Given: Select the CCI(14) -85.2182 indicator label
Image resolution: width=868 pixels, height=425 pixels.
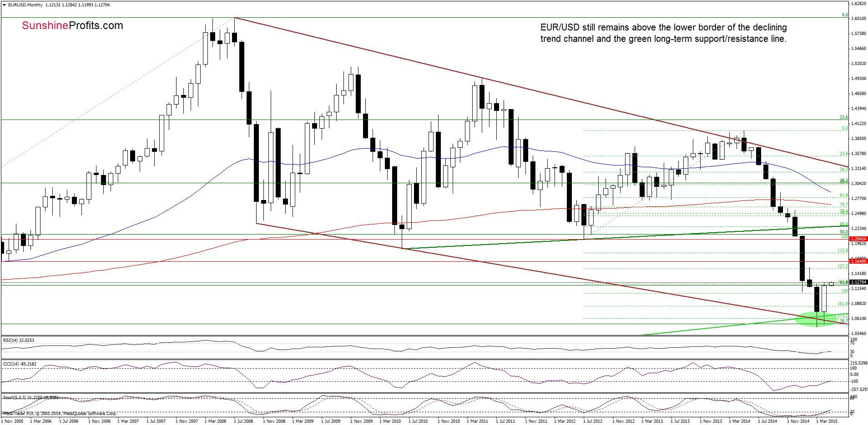Looking at the screenshot, I should 20,364.
